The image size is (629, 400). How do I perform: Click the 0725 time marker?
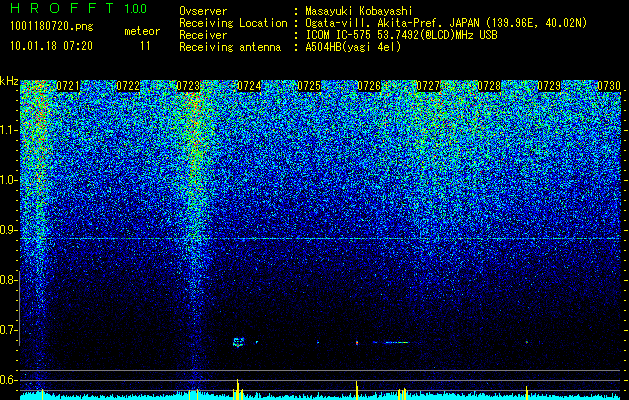[x=309, y=86]
